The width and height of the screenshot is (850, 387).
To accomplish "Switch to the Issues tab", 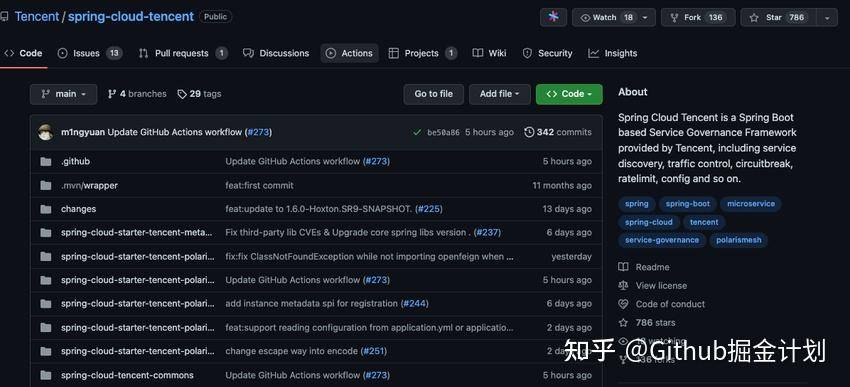I will tap(89, 53).
